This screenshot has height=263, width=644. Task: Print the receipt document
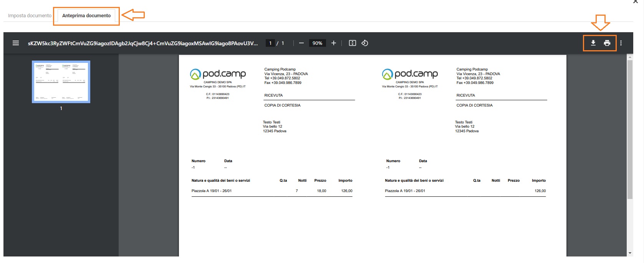click(607, 43)
